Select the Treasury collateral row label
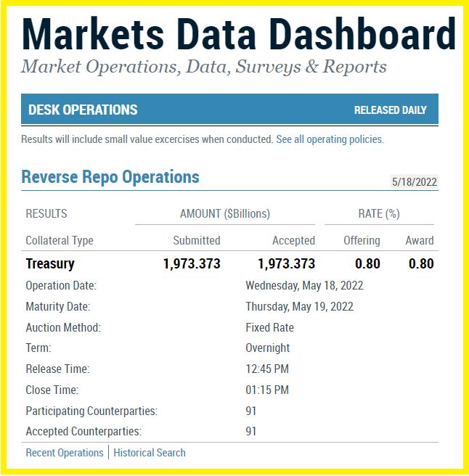469x476 pixels. pos(50,263)
